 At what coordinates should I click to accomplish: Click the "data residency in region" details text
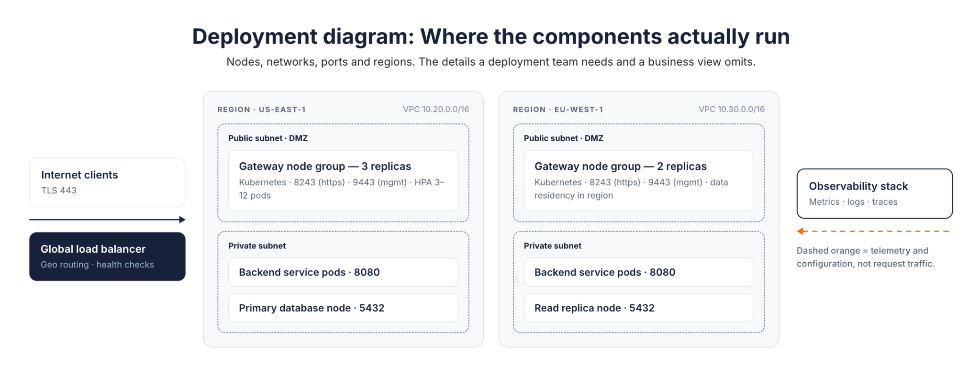(x=631, y=189)
